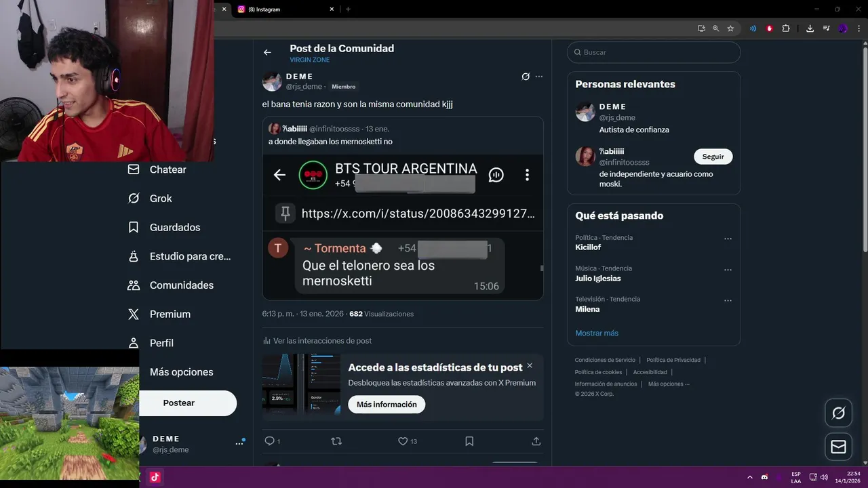Show hidden system tray icons
This screenshot has width=868, height=488.
(x=749, y=477)
